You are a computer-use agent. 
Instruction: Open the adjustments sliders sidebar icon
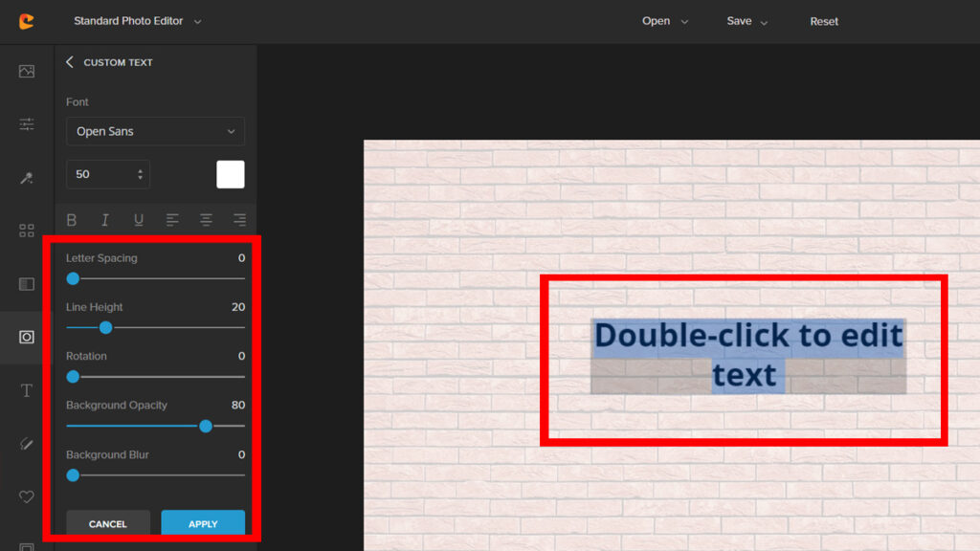tap(26, 124)
